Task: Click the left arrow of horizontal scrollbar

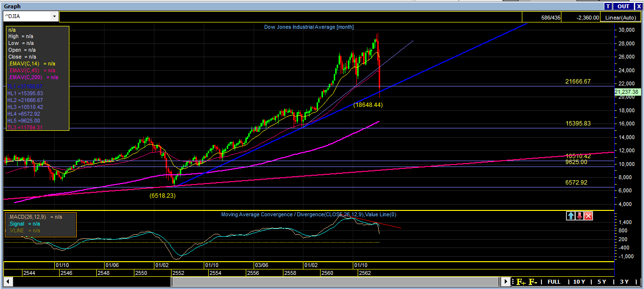Action: click(x=7, y=282)
